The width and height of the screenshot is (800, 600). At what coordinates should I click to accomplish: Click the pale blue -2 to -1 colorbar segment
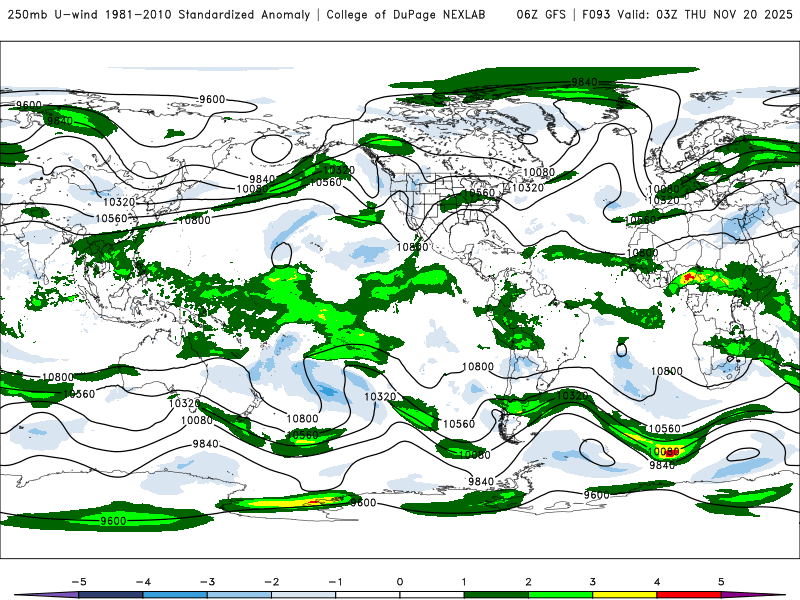tap(304, 595)
